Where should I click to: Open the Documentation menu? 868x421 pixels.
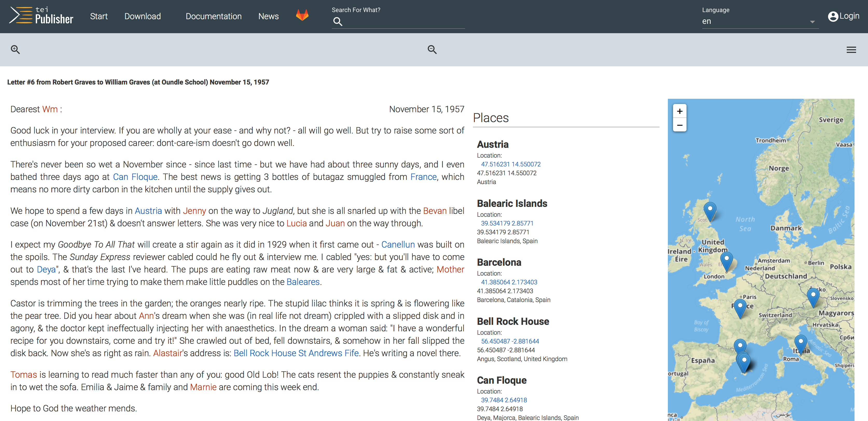pos(213,16)
